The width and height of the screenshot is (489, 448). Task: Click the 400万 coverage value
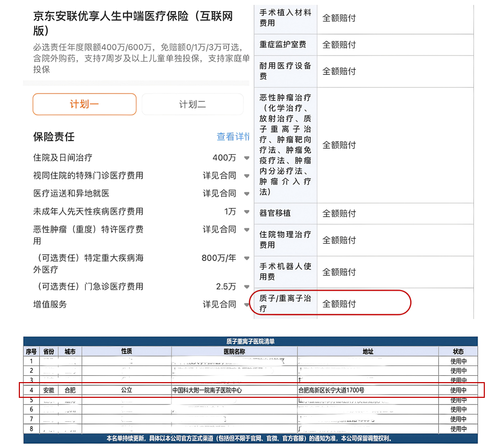(224, 157)
